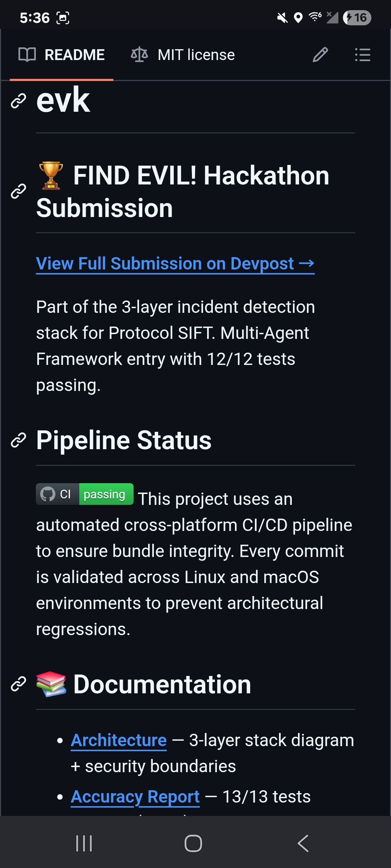
Task: Tap the evk heading text
Action: pos(63,100)
